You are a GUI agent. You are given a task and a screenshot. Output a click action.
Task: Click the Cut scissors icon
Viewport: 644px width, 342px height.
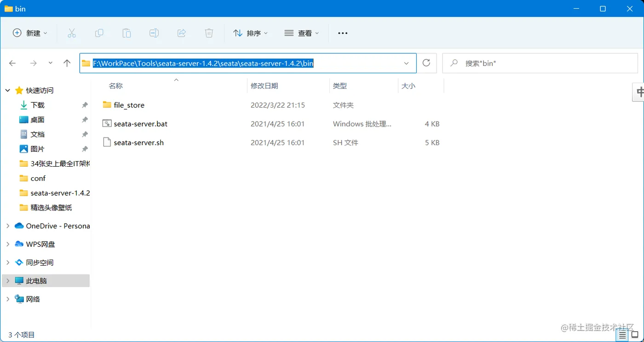tap(71, 33)
